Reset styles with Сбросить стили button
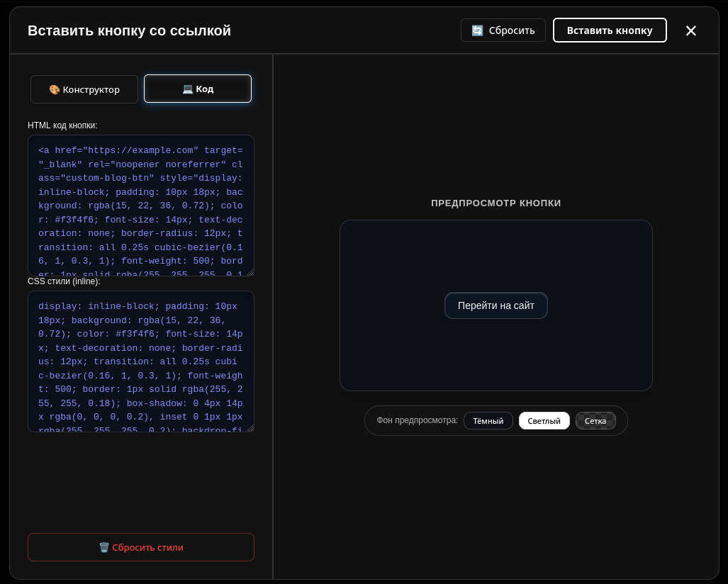The image size is (728, 584). coord(140,547)
